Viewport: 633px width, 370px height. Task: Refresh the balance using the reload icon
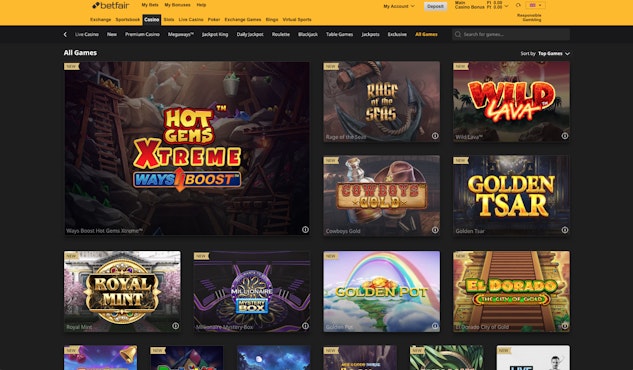point(518,5)
